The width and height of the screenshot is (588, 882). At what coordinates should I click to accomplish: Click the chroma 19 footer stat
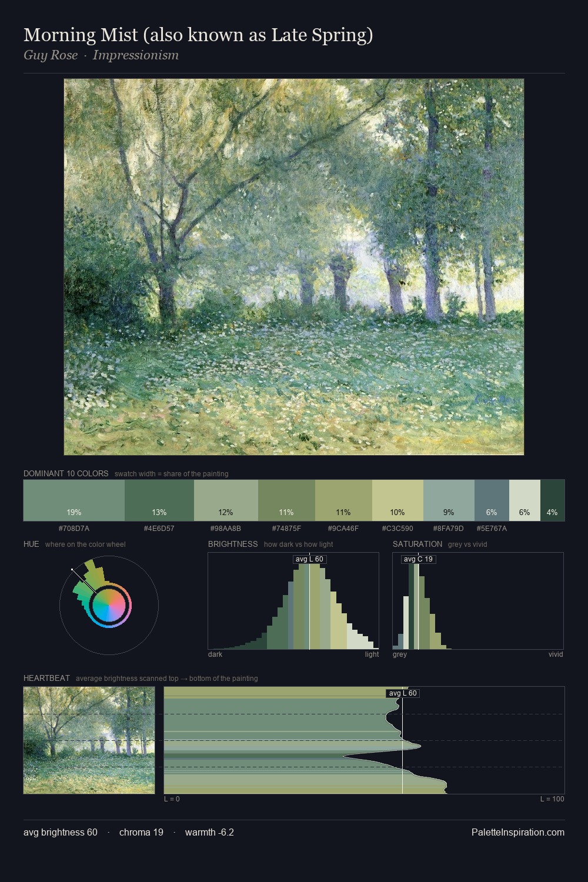[x=141, y=832]
